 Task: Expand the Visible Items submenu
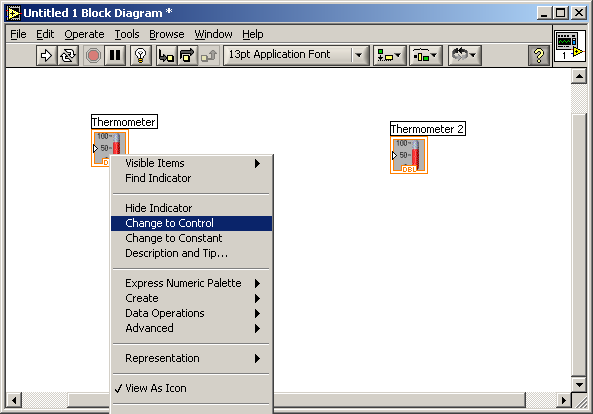[191, 163]
